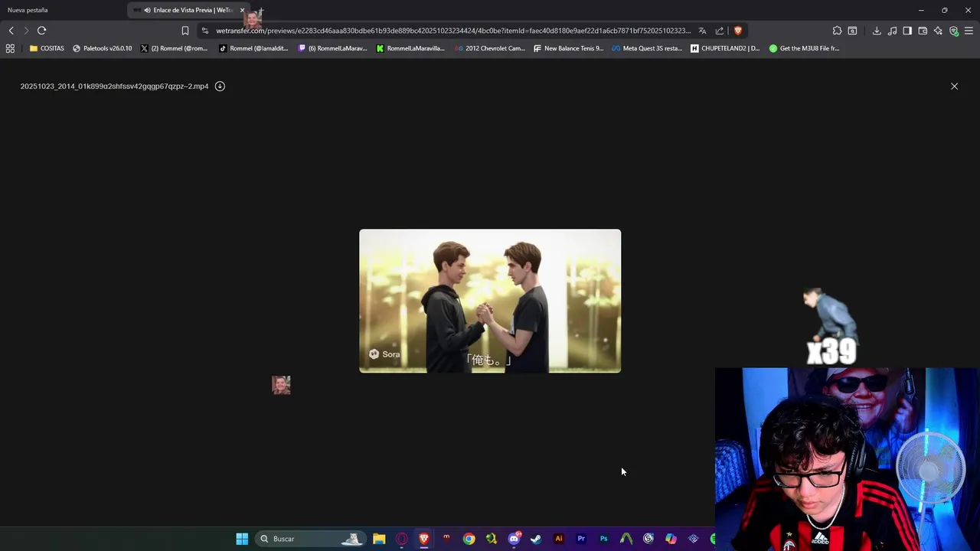The height and width of the screenshot is (551, 980).
Task: Open Google Chrome from the taskbar
Action: click(x=469, y=539)
